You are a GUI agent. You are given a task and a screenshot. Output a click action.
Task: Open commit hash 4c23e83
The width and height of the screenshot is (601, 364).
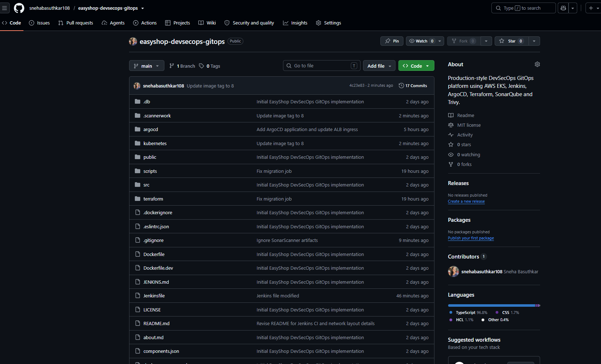tap(357, 86)
